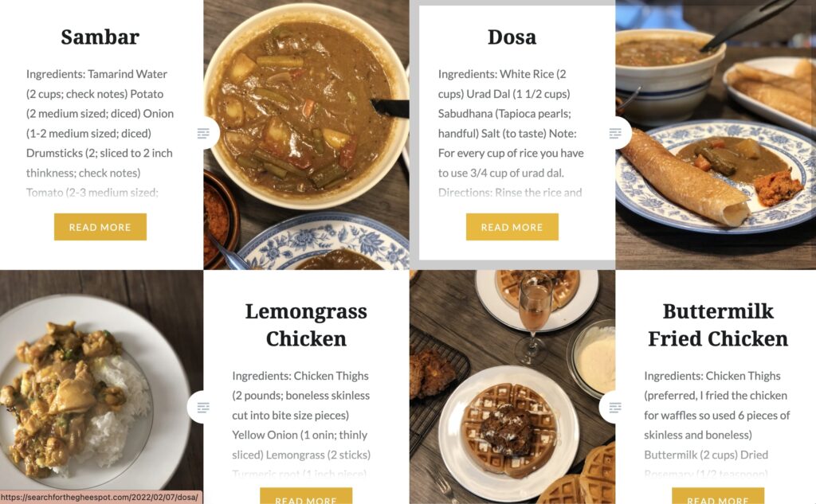Open Read More for Lemongrass Chicken
Screen dimensions: 816x504
pyautogui.click(x=306, y=496)
